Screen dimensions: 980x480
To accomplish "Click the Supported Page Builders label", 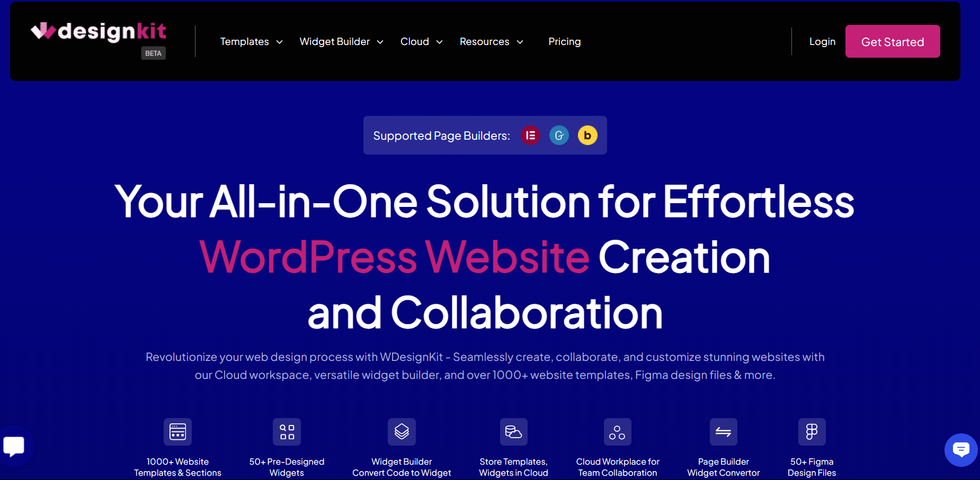I will [x=442, y=136].
